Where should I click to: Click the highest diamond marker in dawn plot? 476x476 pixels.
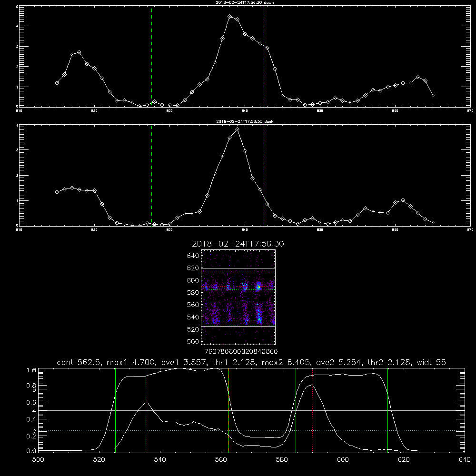pos(230,17)
